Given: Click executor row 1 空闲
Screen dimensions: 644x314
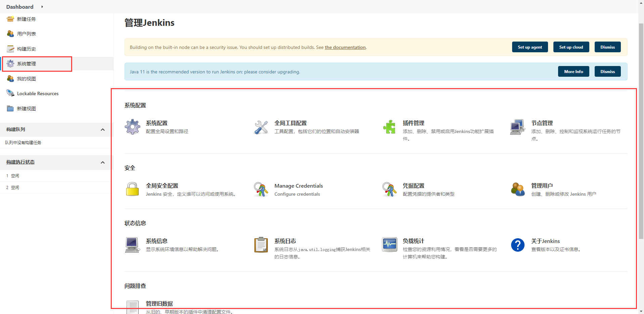Looking at the screenshot, I should tap(56, 176).
